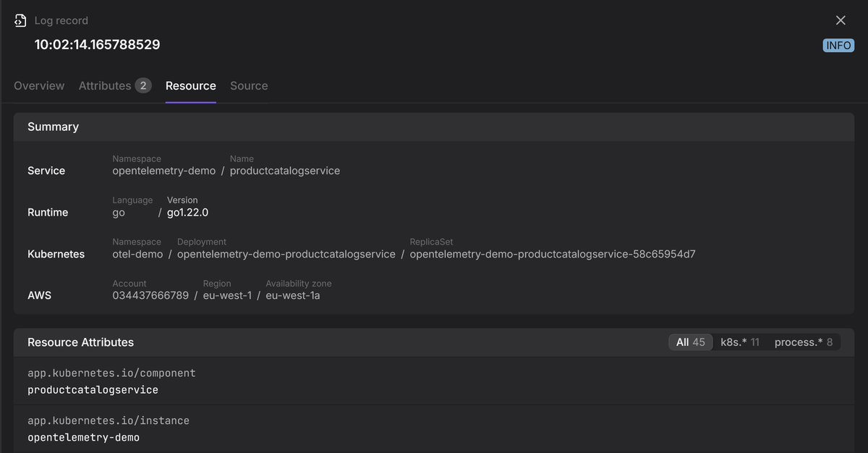Click deployment opentelemetry-demo-productcatalogservice value

[286, 254]
